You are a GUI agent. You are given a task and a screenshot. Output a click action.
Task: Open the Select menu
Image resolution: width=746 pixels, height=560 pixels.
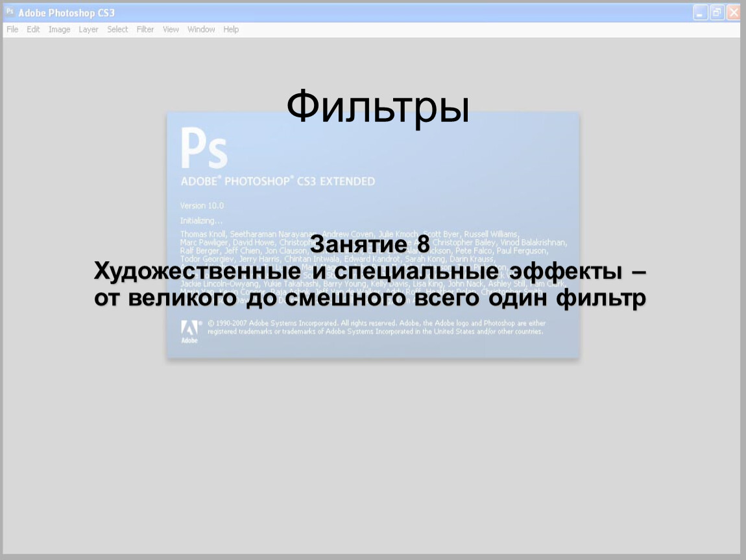tap(117, 29)
